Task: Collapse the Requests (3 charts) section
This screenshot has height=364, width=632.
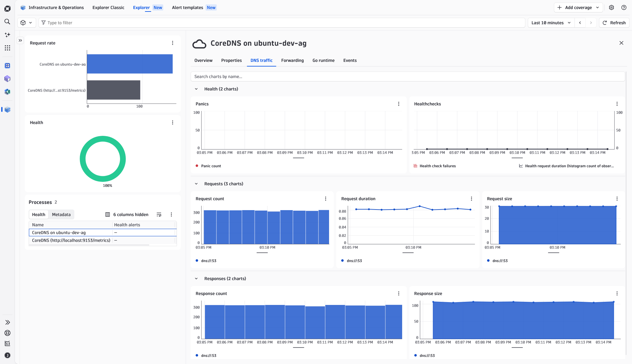Action: coord(196,184)
